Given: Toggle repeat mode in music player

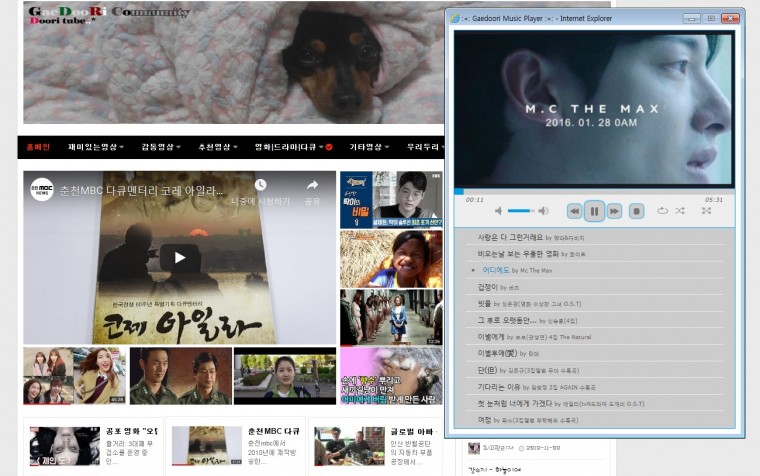Looking at the screenshot, I should 662,211.
